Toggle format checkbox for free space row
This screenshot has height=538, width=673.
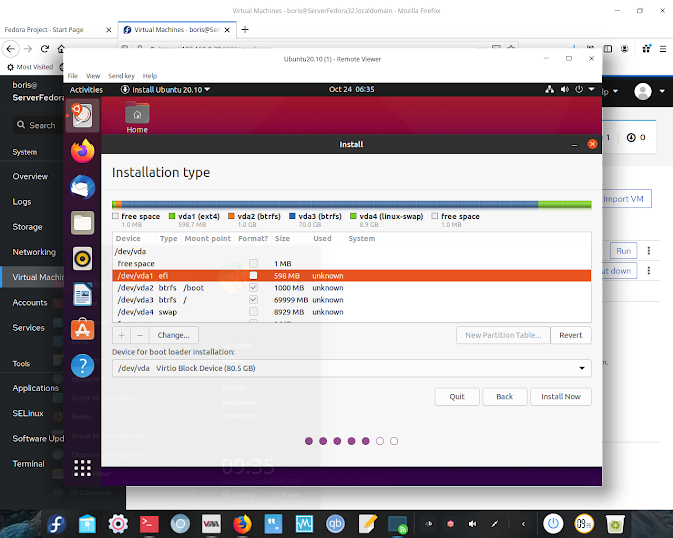tap(253, 263)
